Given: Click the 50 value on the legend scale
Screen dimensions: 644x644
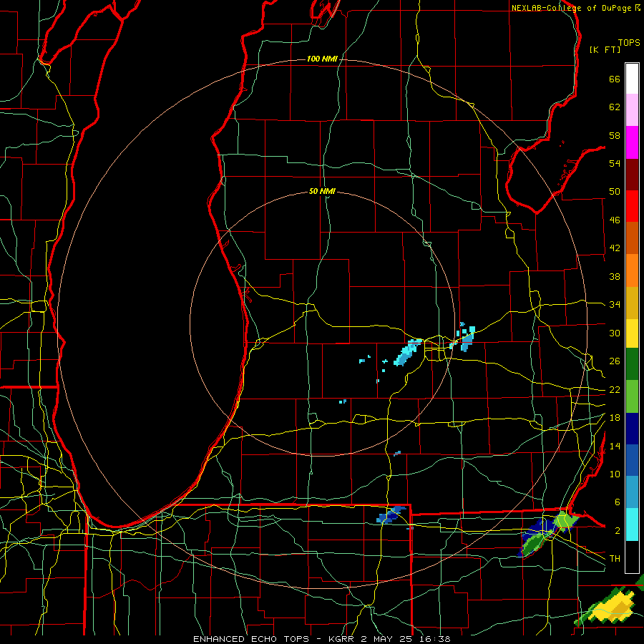Looking at the screenshot, I should click(x=615, y=192).
